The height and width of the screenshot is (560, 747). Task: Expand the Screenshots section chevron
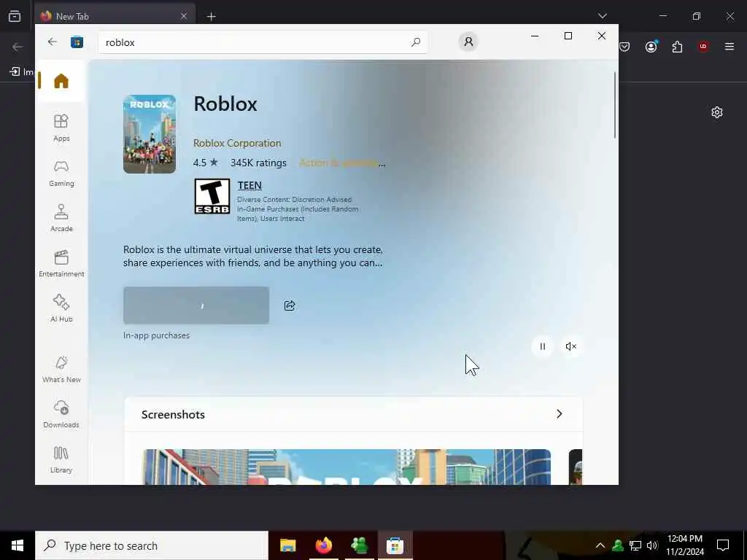[560, 414]
